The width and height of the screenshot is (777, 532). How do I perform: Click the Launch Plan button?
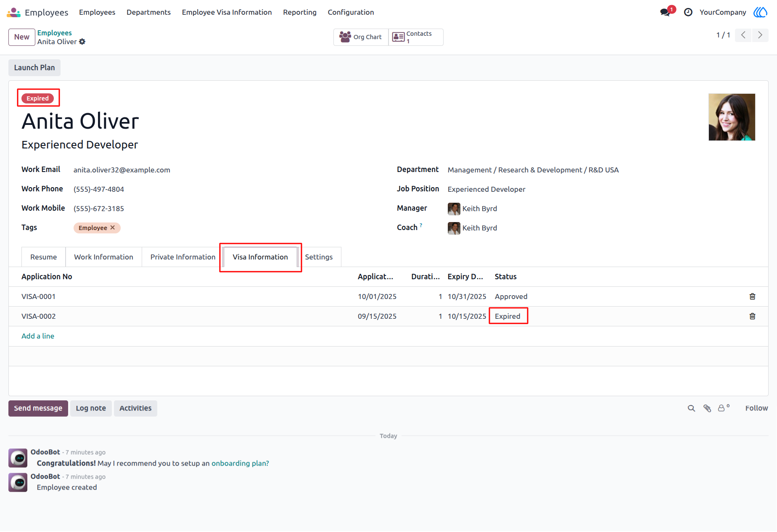coord(34,68)
